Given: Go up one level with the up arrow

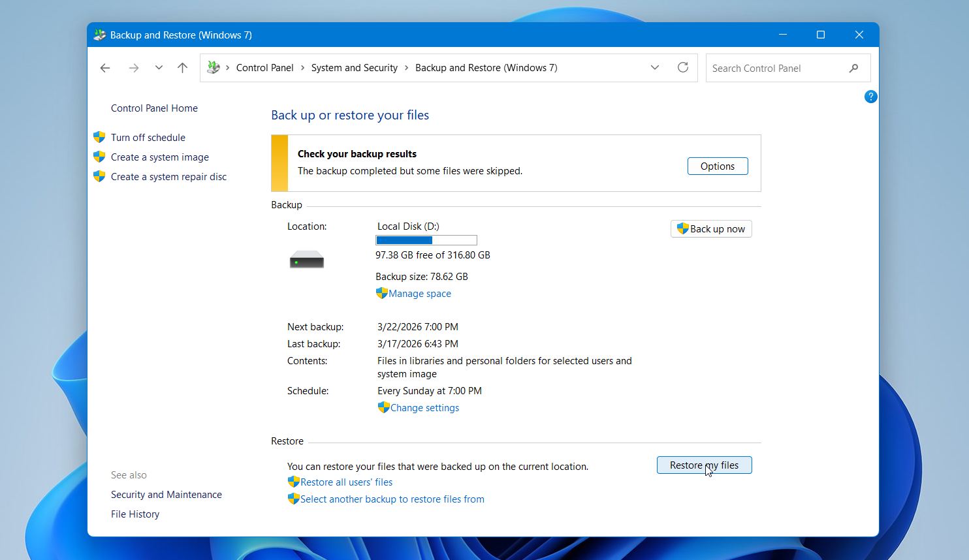Looking at the screenshot, I should click(182, 67).
